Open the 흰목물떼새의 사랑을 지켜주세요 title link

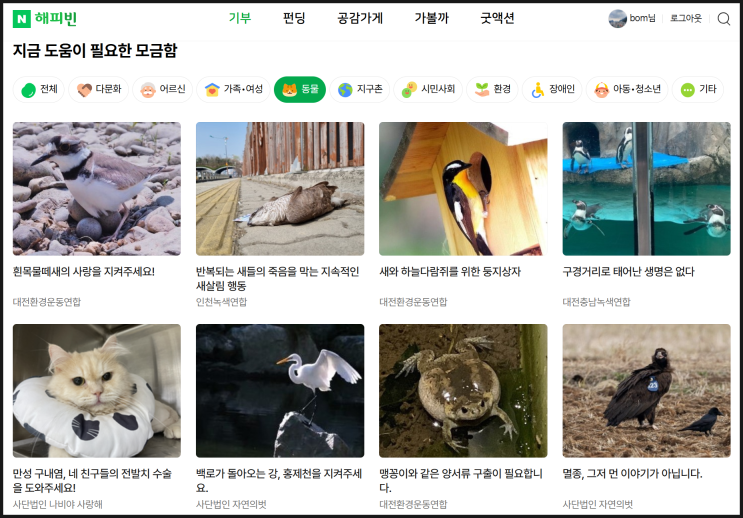coord(84,272)
